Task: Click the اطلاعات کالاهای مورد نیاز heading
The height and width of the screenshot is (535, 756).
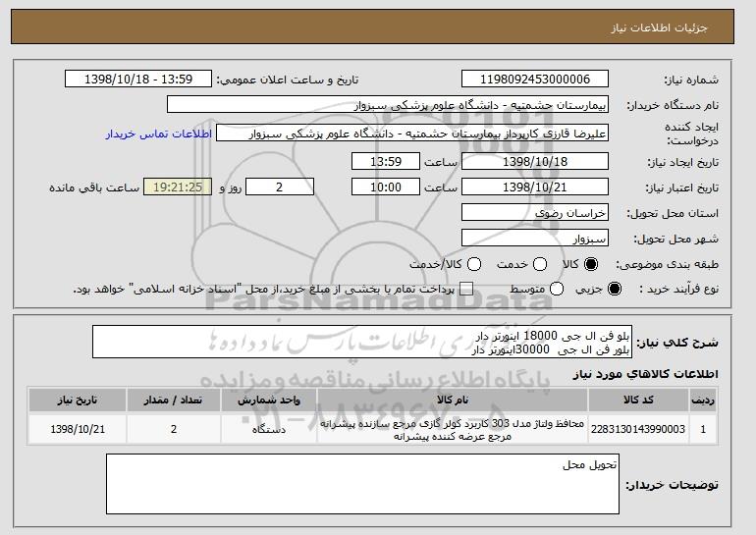Action: 646,374
